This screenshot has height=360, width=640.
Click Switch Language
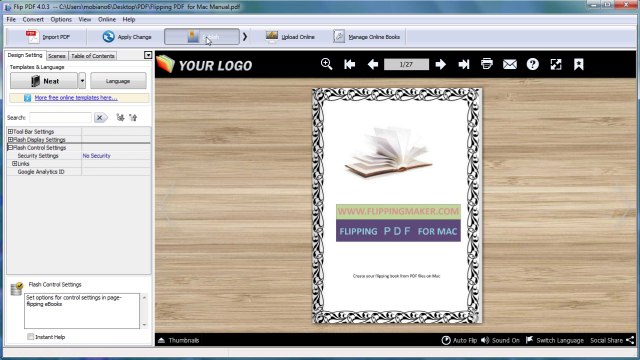tap(555, 340)
